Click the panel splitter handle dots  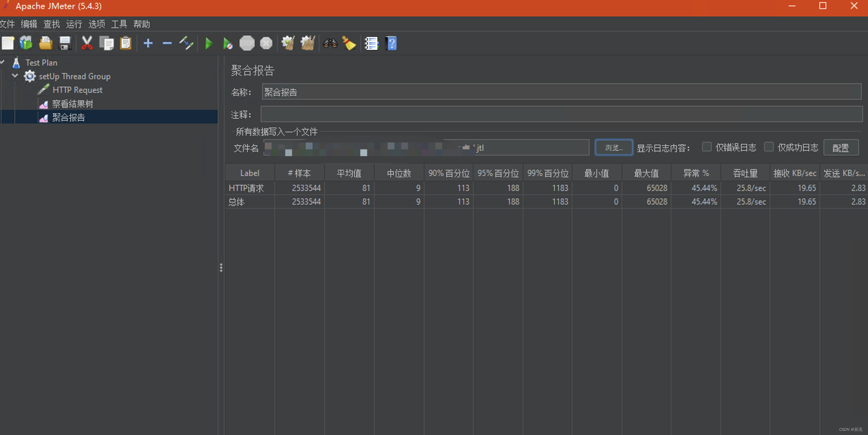221,268
